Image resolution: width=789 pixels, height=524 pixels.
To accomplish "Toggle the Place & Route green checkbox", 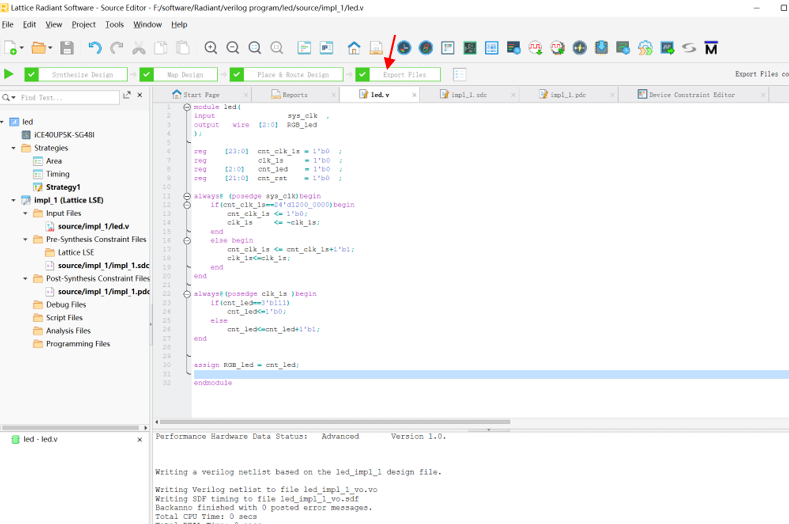I will 236,74.
